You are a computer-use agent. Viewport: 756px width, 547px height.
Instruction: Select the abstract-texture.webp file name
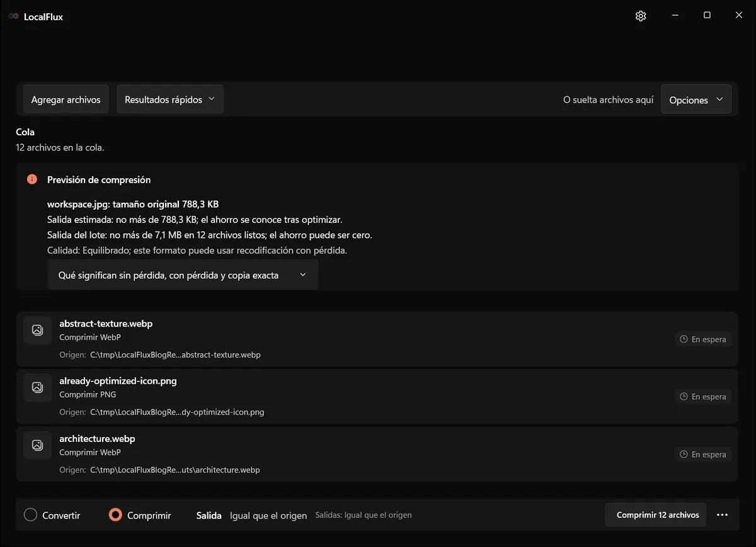point(106,324)
